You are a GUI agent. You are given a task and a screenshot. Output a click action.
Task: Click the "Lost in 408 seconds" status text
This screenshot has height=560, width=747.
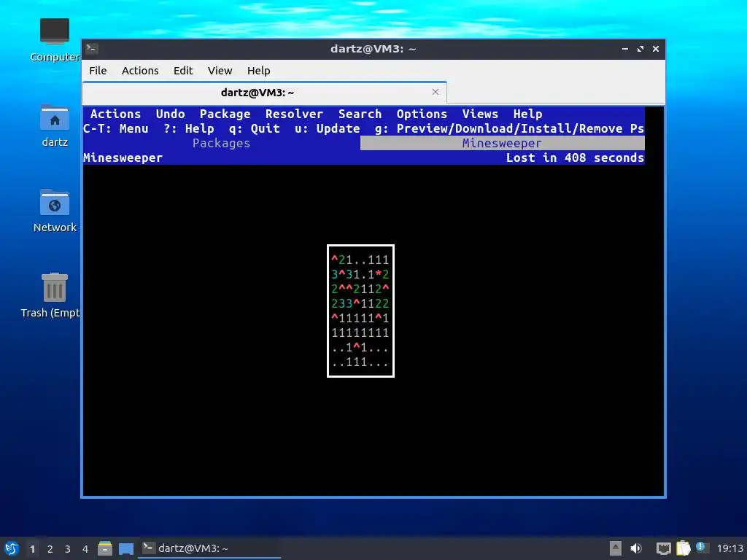point(575,158)
